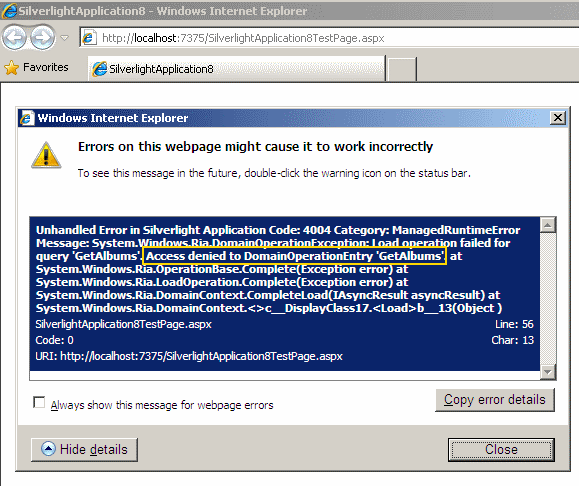Click the 'Line: 56' value
The image size is (579, 486).
pyautogui.click(x=514, y=324)
